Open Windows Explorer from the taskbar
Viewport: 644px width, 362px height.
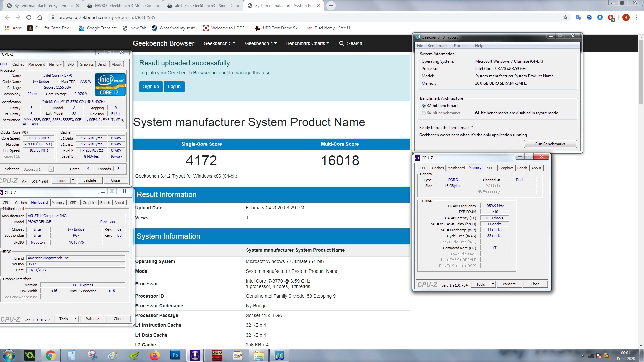[259, 355]
